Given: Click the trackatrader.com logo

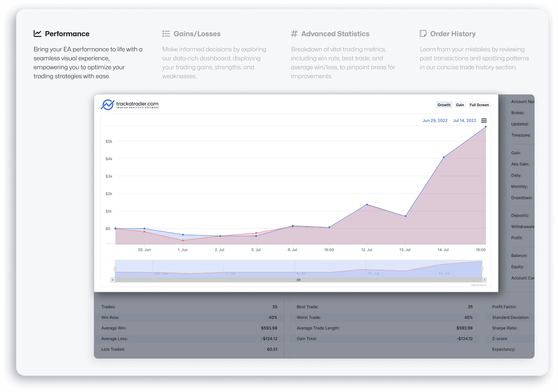Looking at the screenshot, I should click(130, 105).
